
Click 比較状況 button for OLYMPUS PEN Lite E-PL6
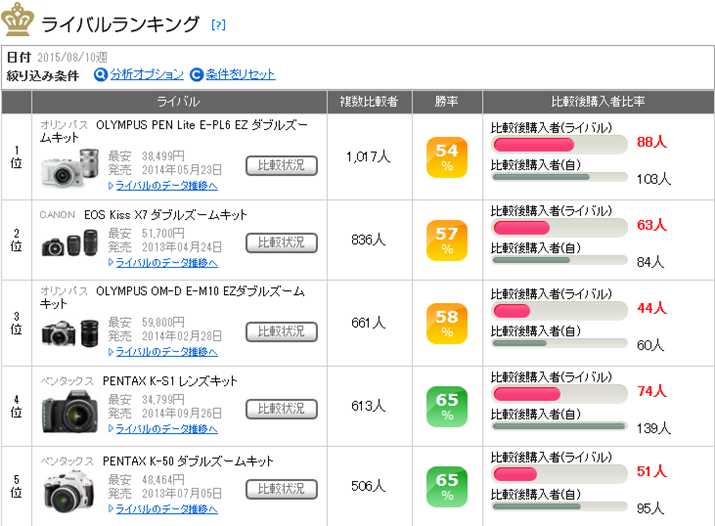pyautogui.click(x=281, y=165)
